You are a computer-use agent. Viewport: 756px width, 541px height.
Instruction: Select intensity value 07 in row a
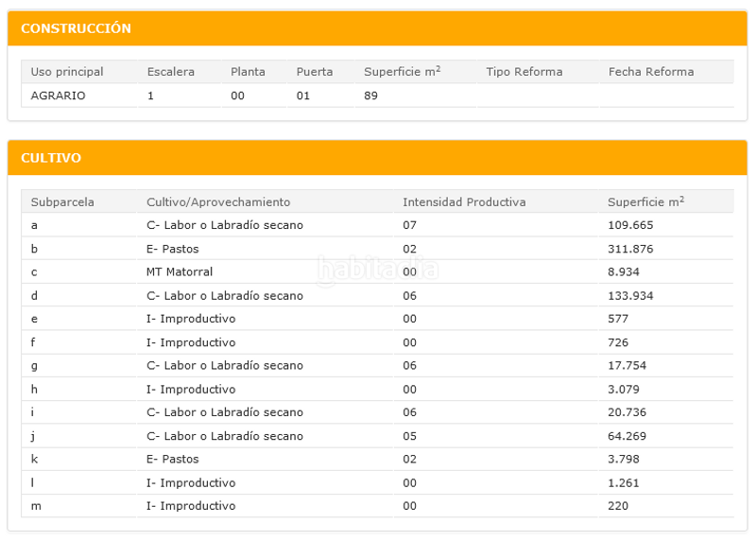409,225
